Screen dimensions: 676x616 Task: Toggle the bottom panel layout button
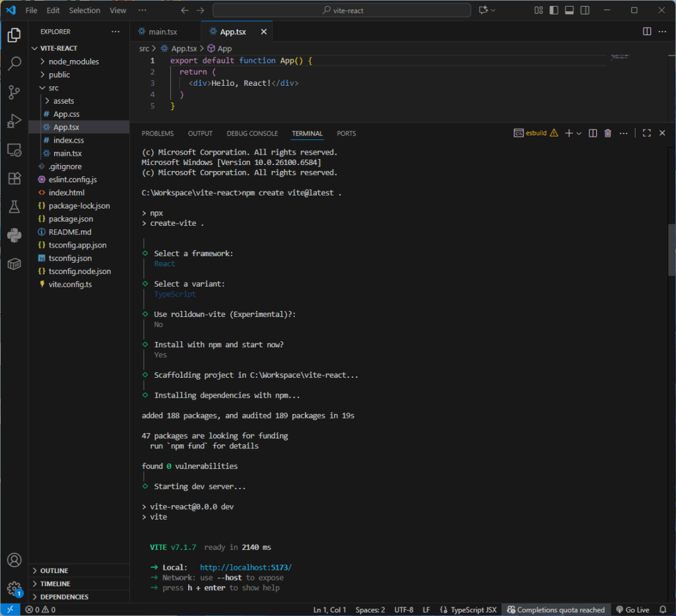click(569, 11)
